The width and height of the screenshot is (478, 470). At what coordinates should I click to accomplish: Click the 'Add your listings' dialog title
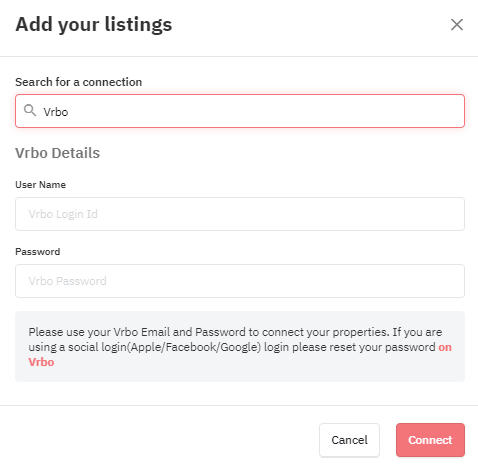pos(94,25)
